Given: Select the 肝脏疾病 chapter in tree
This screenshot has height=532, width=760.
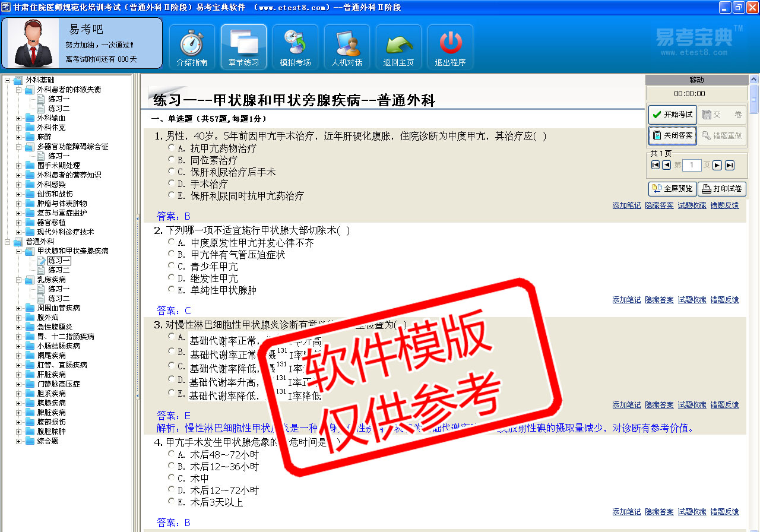Looking at the screenshot, I should (52, 375).
